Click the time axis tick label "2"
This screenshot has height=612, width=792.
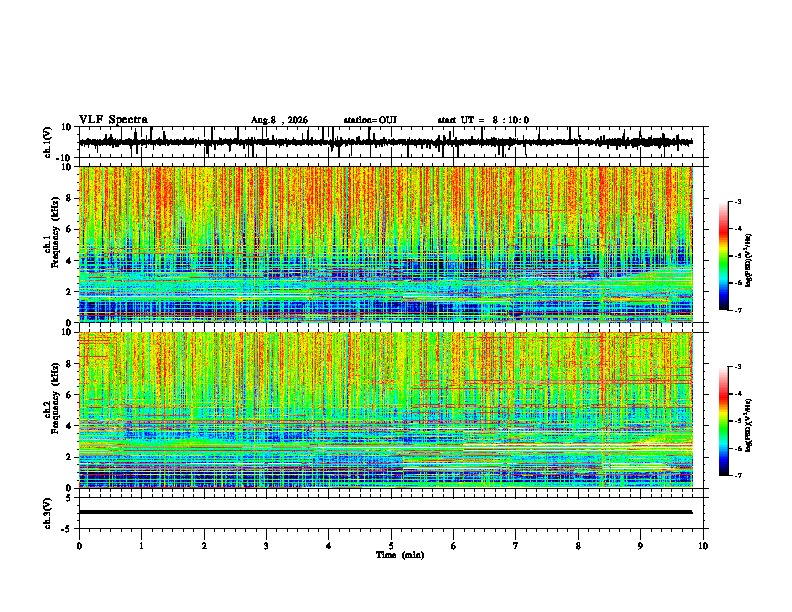click(x=204, y=546)
